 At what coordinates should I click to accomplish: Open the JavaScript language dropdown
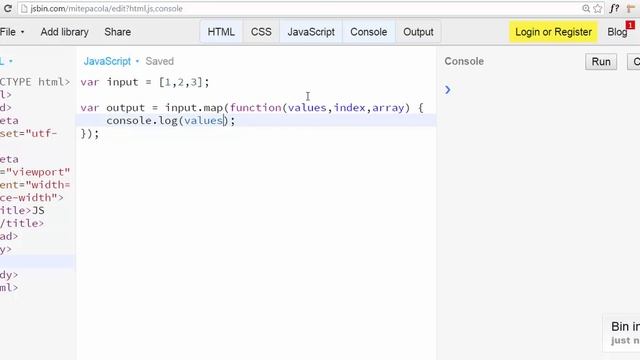coord(111,61)
